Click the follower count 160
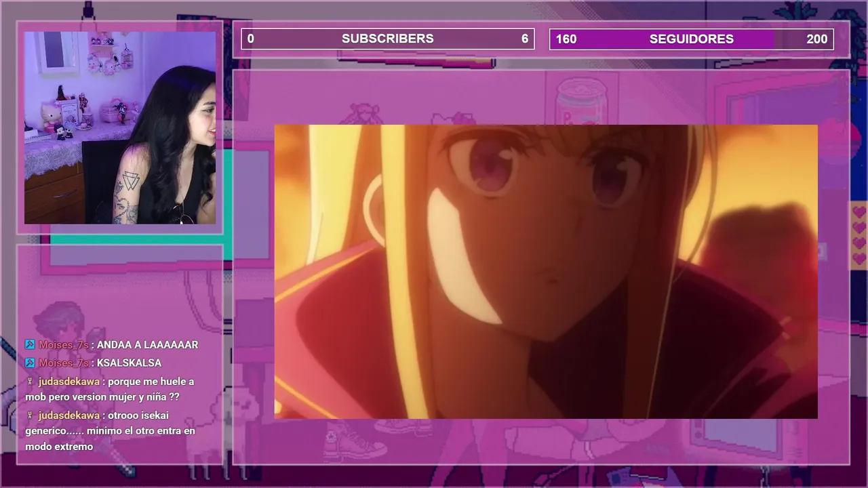The image size is (868, 488). [566, 39]
